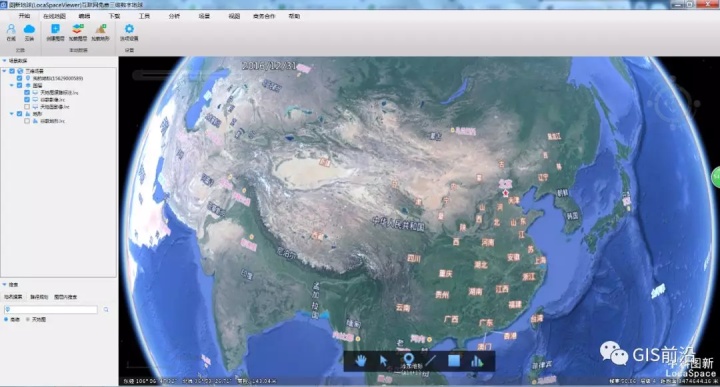The width and height of the screenshot is (720, 387).
Task: Open the 开始 ribbon tab
Action: point(24,16)
